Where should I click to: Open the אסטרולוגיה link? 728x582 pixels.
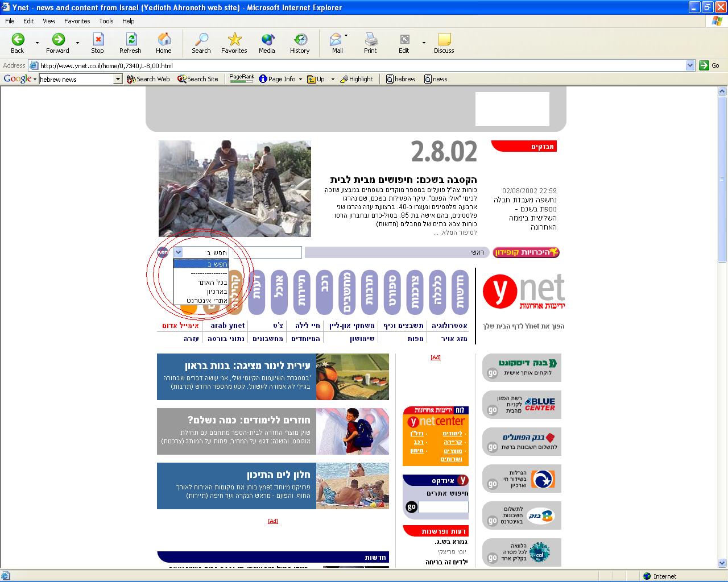[449, 326]
